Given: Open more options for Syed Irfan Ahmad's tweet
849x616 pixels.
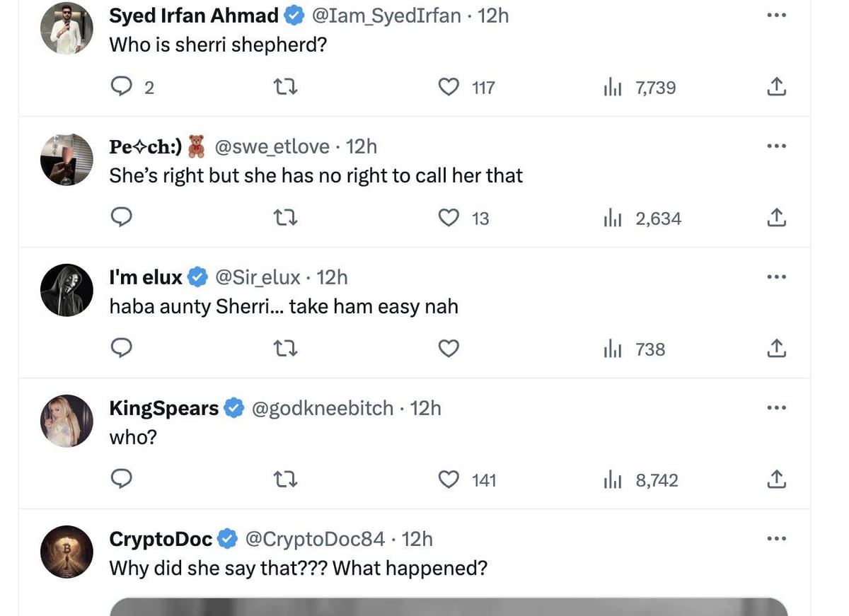Looking at the screenshot, I should point(776,15).
